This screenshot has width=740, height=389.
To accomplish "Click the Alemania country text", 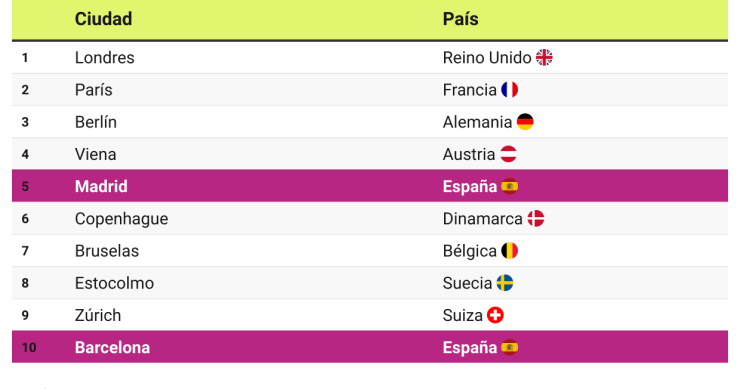I will click(477, 122).
